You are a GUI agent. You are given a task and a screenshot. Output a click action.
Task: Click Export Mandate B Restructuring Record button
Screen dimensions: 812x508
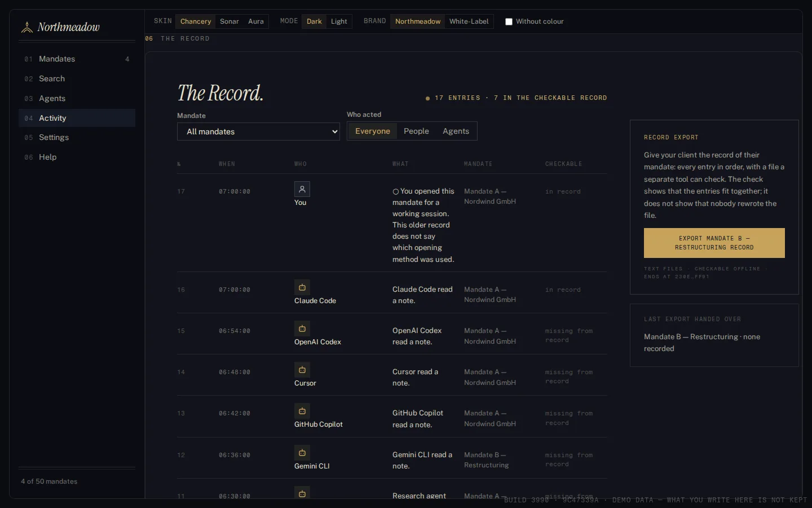click(714, 243)
